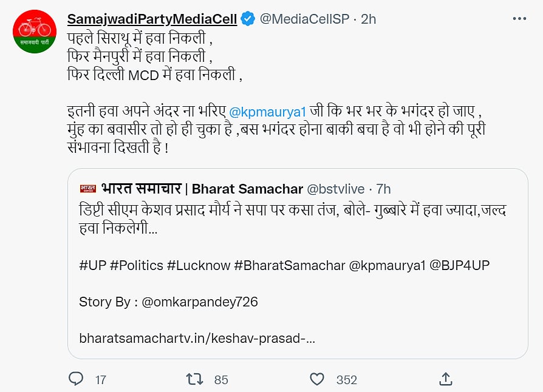Retweet this post using the retweet icon
The height and width of the screenshot is (392, 543).
click(194, 379)
